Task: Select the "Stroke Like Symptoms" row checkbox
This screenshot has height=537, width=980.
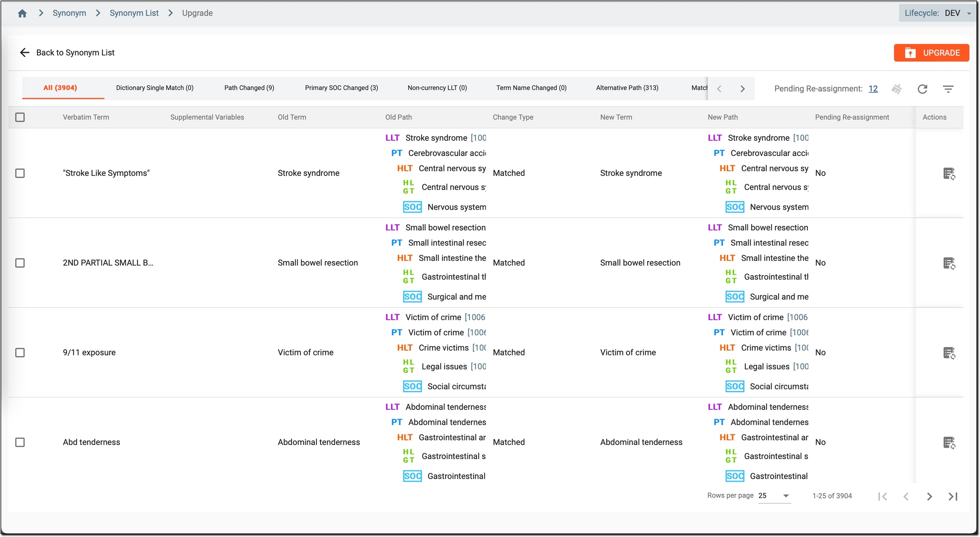Action: tap(20, 173)
